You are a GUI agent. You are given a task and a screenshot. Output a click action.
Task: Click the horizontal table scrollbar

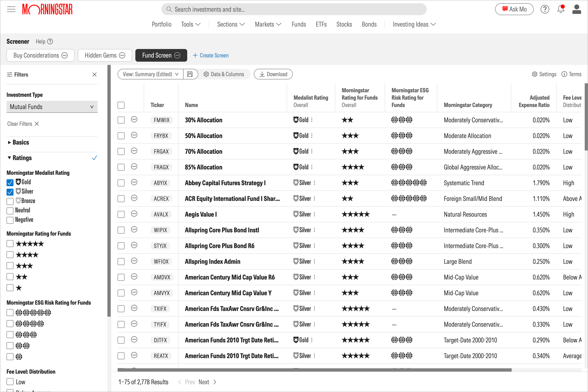(314, 370)
